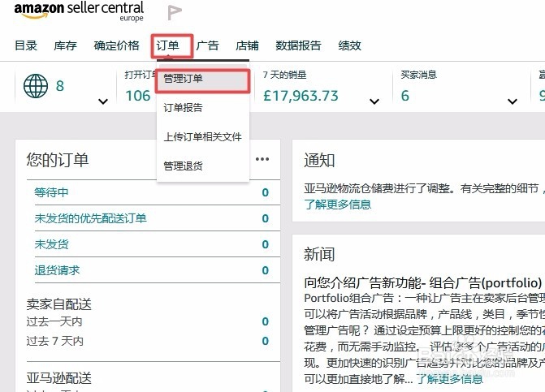
Task: Click the marketplace count 8
Action: [x=60, y=86]
